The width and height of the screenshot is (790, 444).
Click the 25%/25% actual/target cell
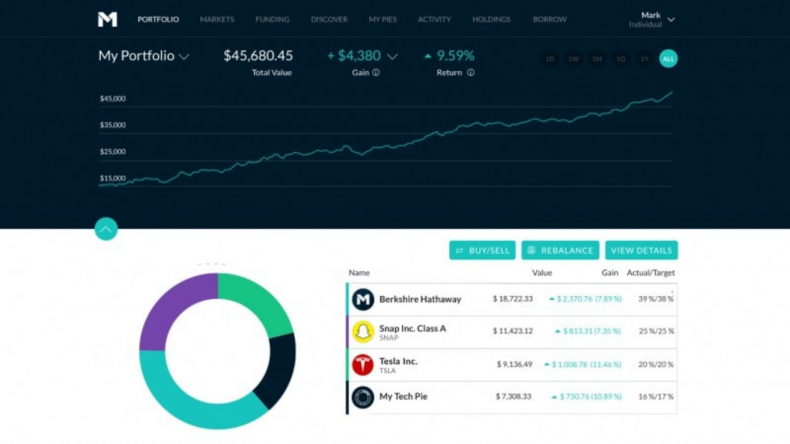click(656, 331)
